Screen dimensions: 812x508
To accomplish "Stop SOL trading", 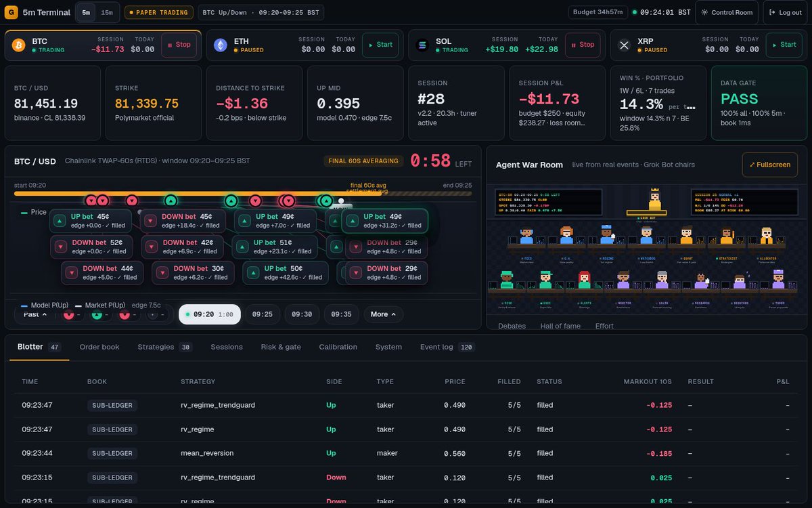I will click(583, 45).
